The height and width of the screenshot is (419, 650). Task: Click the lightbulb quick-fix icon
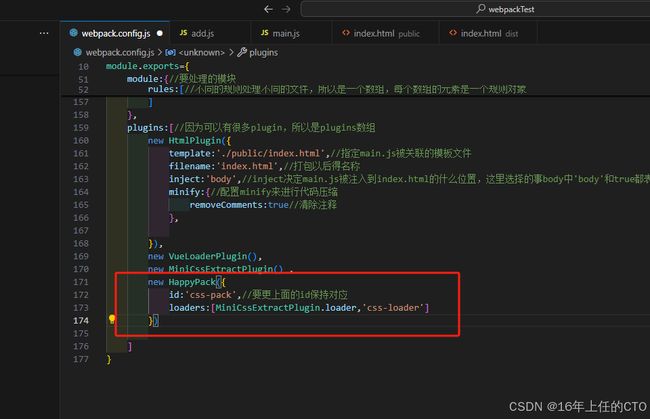click(x=112, y=319)
